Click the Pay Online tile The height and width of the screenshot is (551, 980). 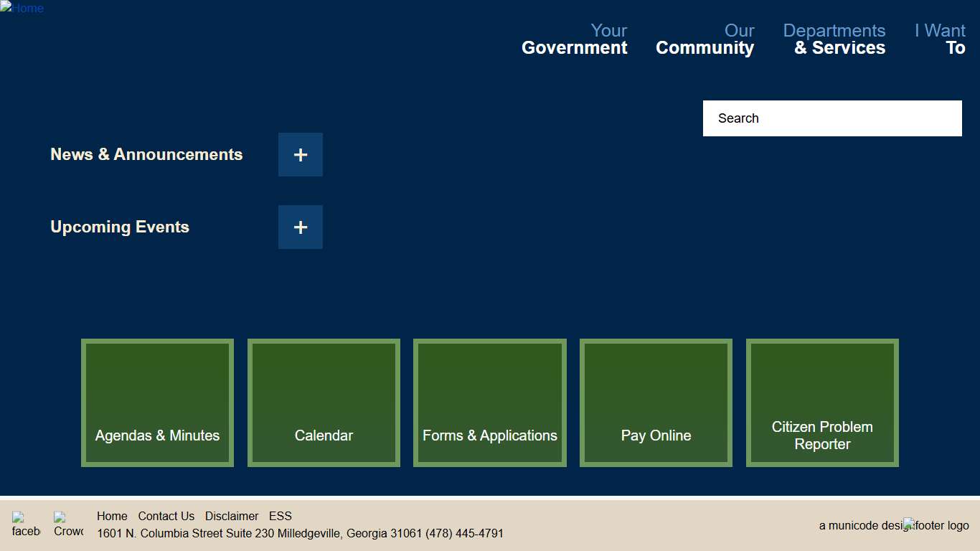tap(656, 402)
